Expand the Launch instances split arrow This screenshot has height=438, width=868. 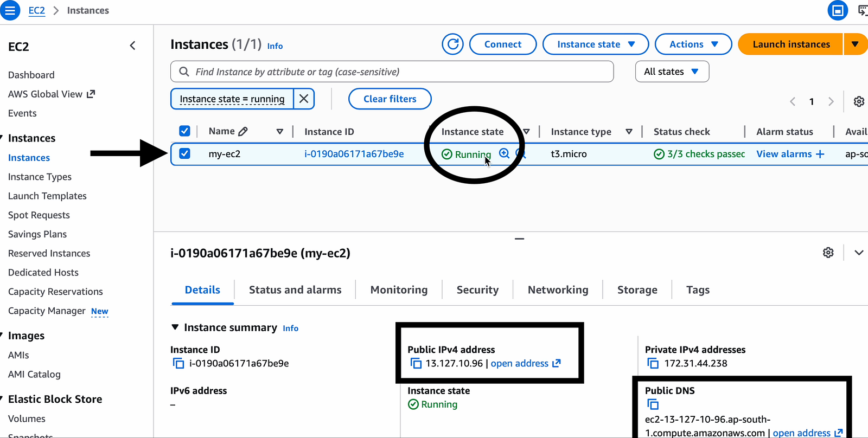(856, 44)
